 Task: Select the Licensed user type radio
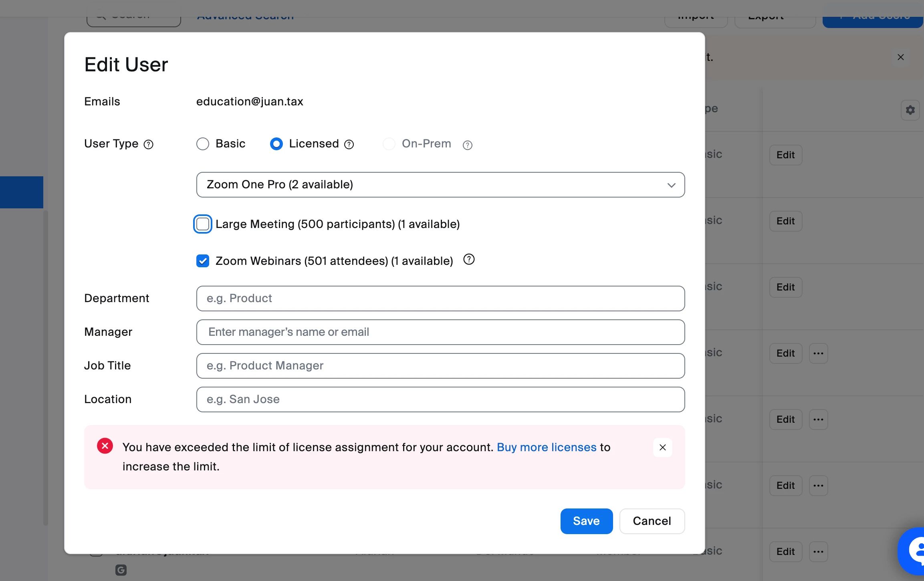click(x=276, y=144)
